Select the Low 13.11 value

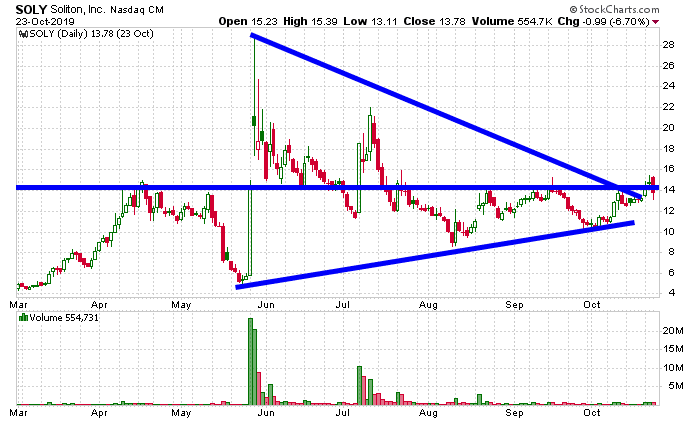tap(370, 21)
